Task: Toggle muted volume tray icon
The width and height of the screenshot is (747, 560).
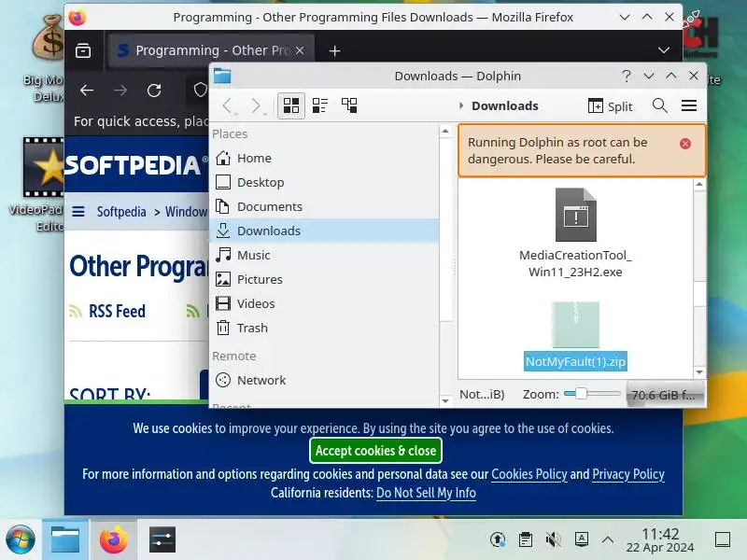Action: tap(553, 539)
